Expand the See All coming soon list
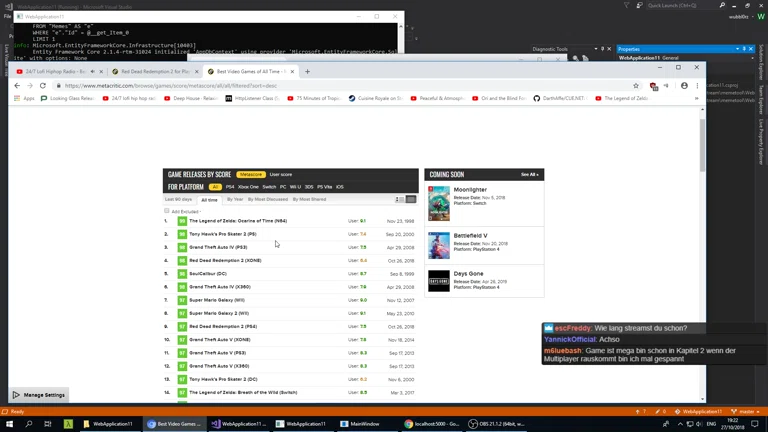 coord(529,175)
